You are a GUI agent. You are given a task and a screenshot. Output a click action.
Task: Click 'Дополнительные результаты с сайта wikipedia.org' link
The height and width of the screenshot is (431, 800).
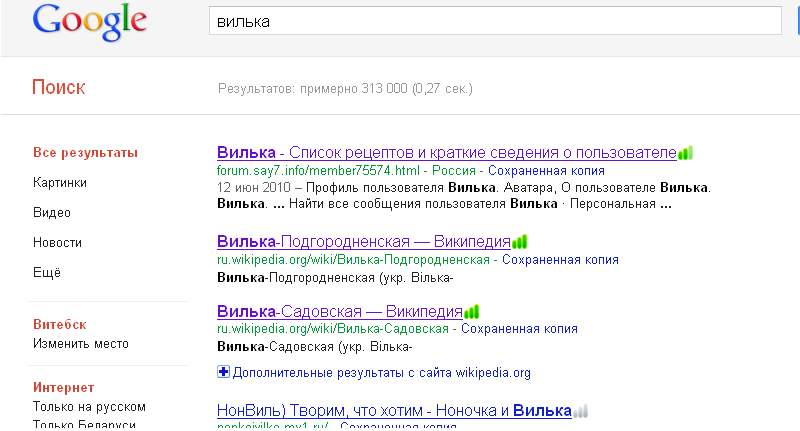pyautogui.click(x=382, y=373)
